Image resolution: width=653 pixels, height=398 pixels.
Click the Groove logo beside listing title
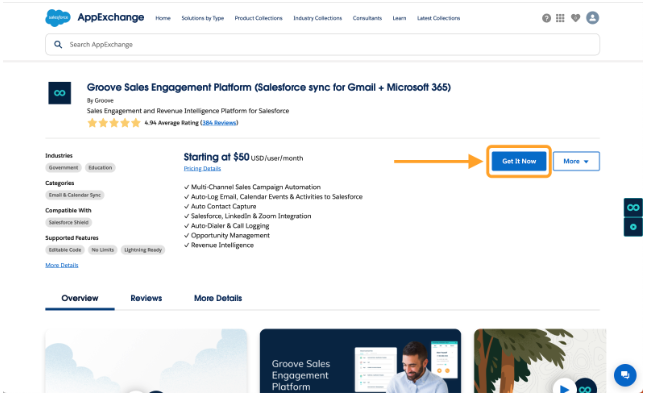tap(60, 93)
